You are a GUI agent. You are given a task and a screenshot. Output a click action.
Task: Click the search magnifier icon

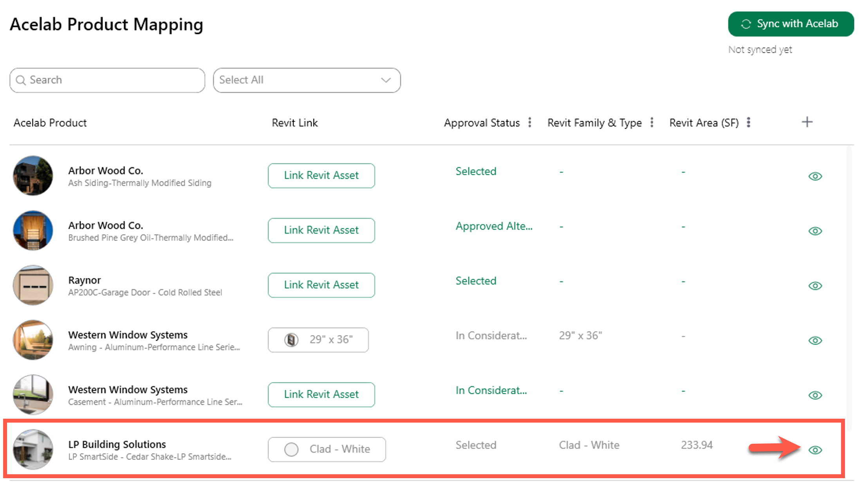point(21,80)
